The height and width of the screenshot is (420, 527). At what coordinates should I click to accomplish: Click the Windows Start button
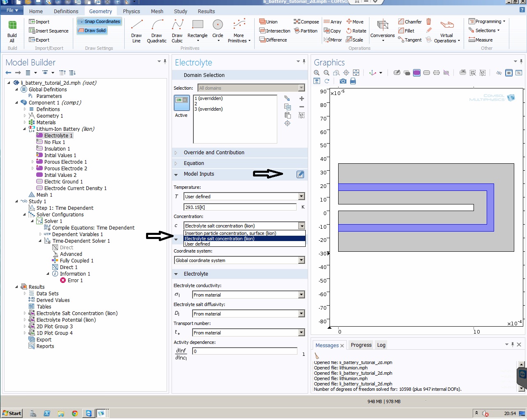(12, 413)
